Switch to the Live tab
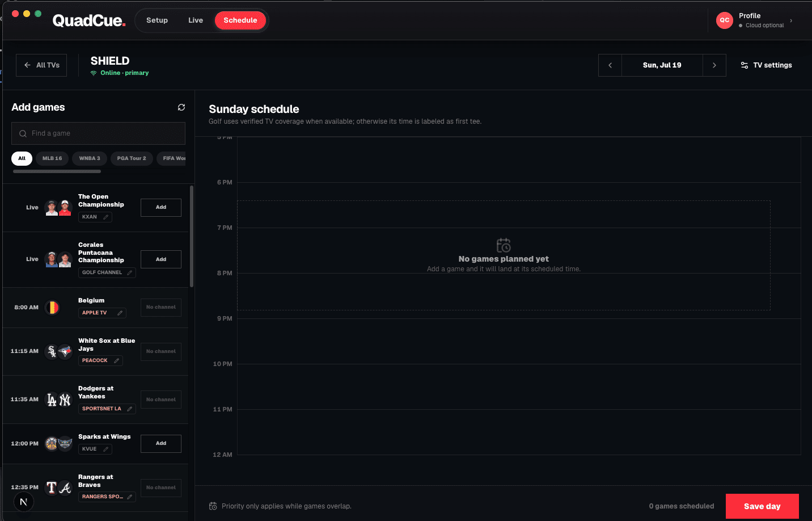 (196, 20)
